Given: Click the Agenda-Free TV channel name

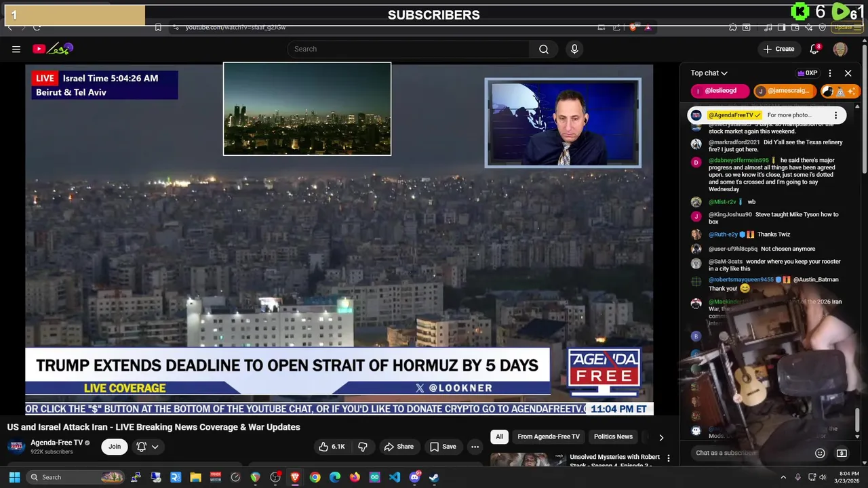Looking at the screenshot, I should 57,443.
